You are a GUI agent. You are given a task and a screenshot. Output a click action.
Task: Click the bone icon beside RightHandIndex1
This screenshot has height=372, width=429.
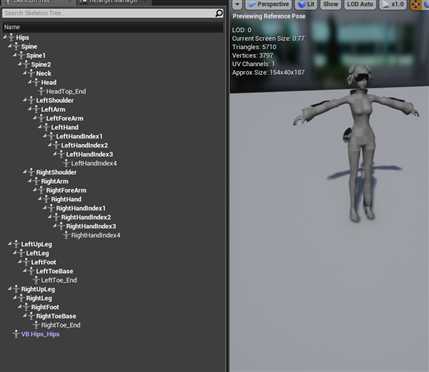(52, 208)
